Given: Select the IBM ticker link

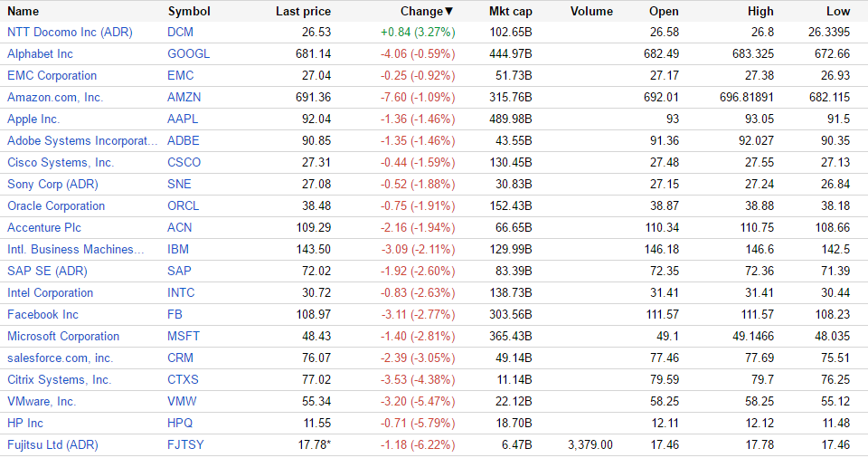Looking at the screenshot, I should (178, 249).
